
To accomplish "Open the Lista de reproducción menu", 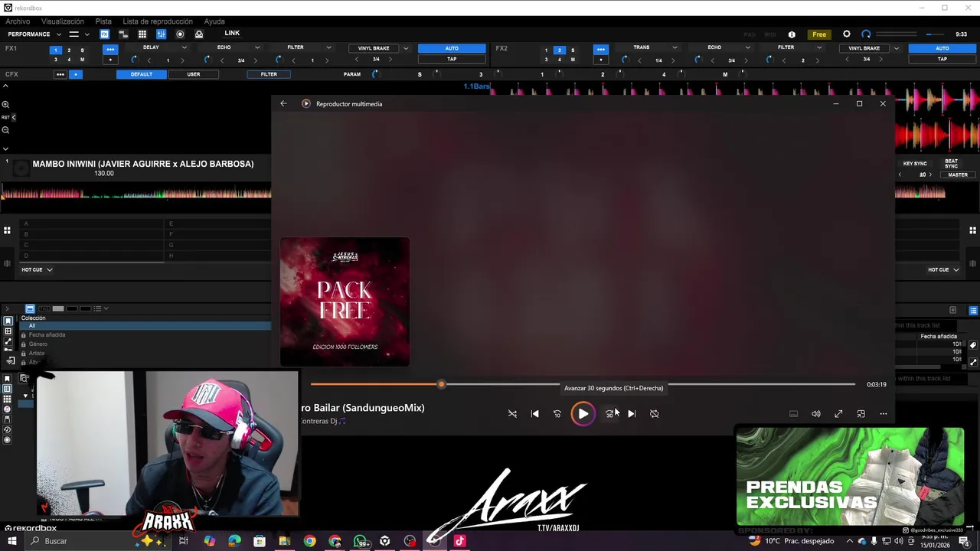I will point(158,21).
